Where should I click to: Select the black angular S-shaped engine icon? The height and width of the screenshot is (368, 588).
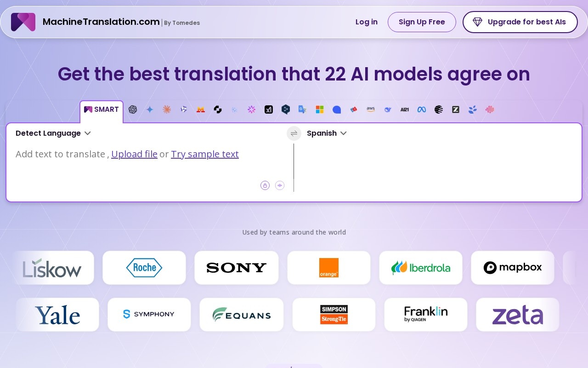click(218, 109)
